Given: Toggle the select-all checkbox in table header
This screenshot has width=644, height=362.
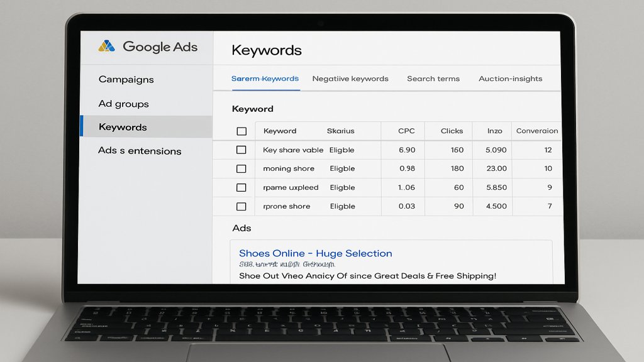Looking at the screenshot, I should pyautogui.click(x=241, y=131).
